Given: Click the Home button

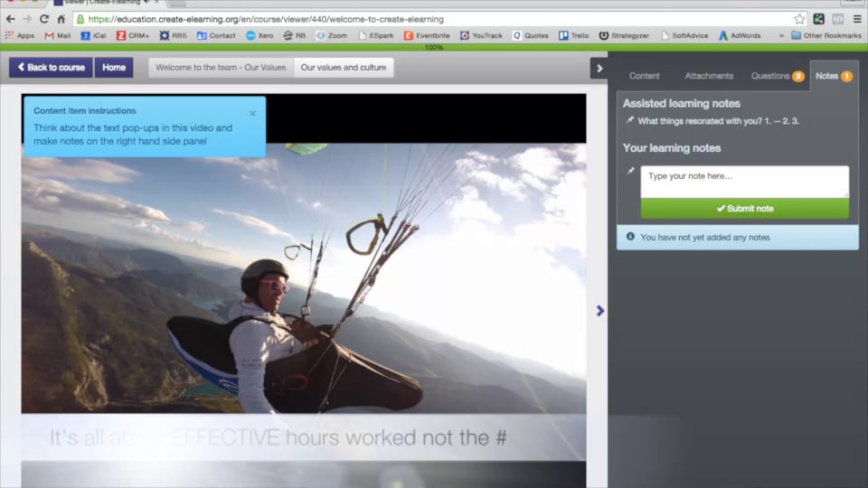Looking at the screenshot, I should [114, 68].
